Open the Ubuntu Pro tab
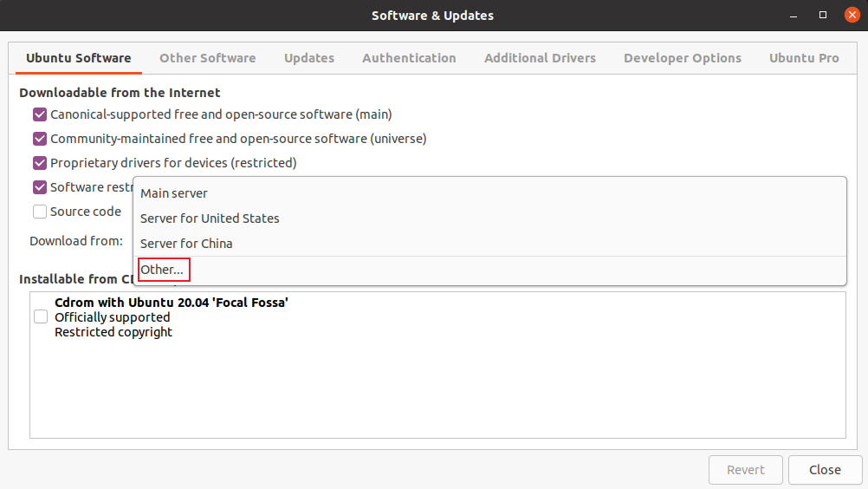The image size is (868, 489). pyautogui.click(x=804, y=58)
